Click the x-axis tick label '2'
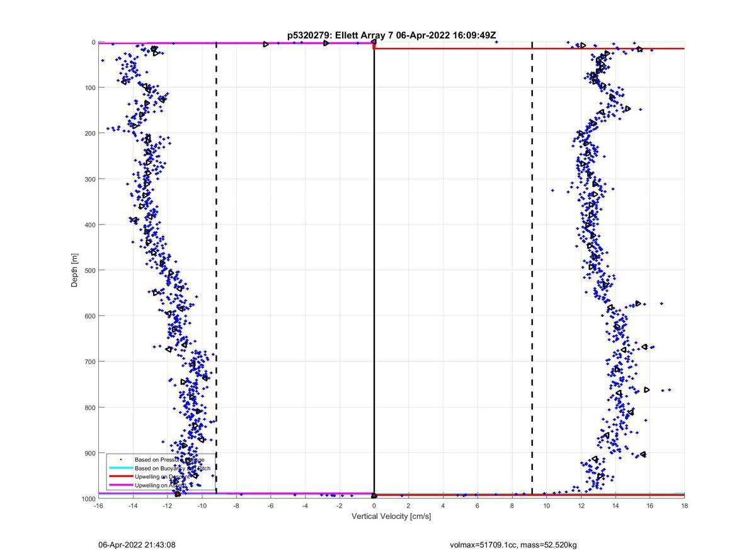Image resolution: width=756 pixels, height=560 pixels. 408,506
